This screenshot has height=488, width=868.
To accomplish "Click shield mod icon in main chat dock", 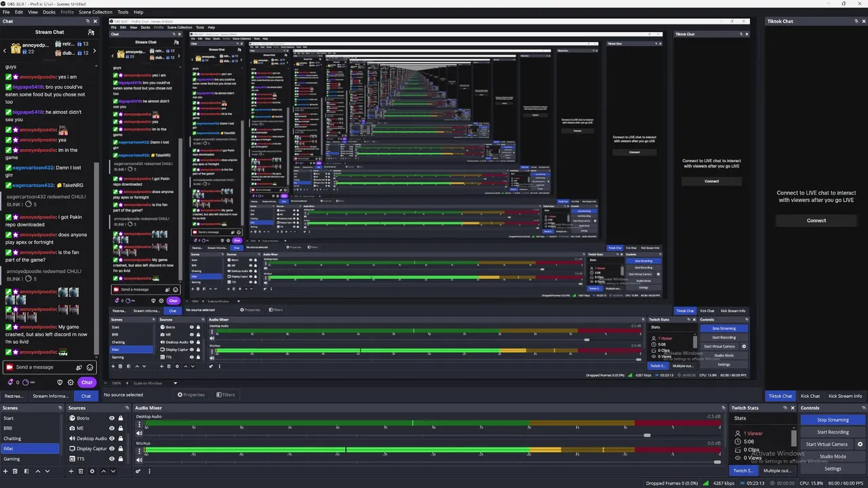I will tap(60, 382).
